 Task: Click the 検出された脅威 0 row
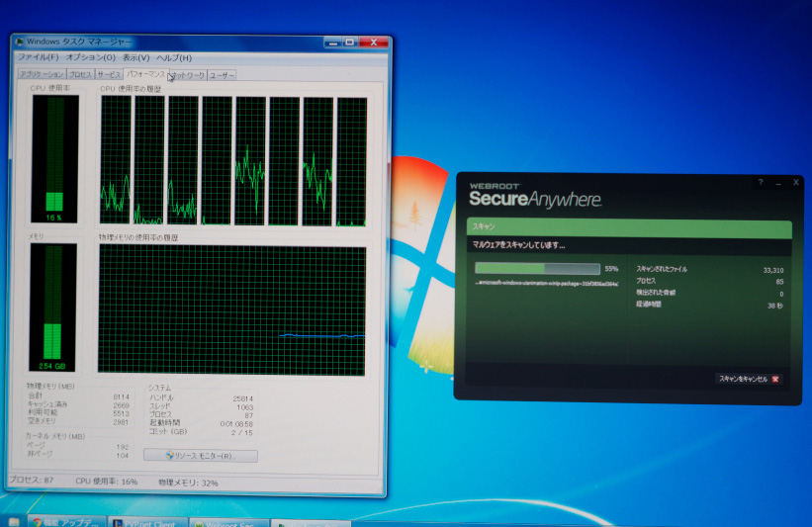coord(709,293)
